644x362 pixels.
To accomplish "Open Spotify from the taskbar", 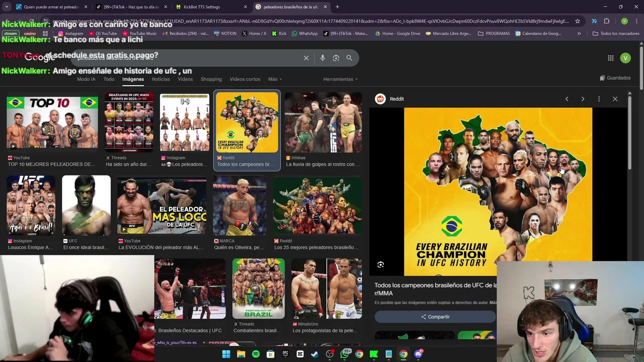I will click(x=256, y=354).
